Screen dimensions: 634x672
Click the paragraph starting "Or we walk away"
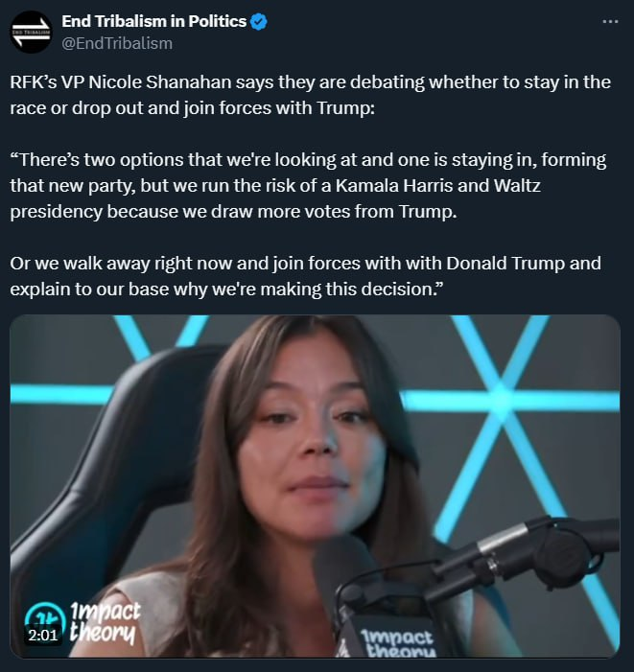[305, 276]
